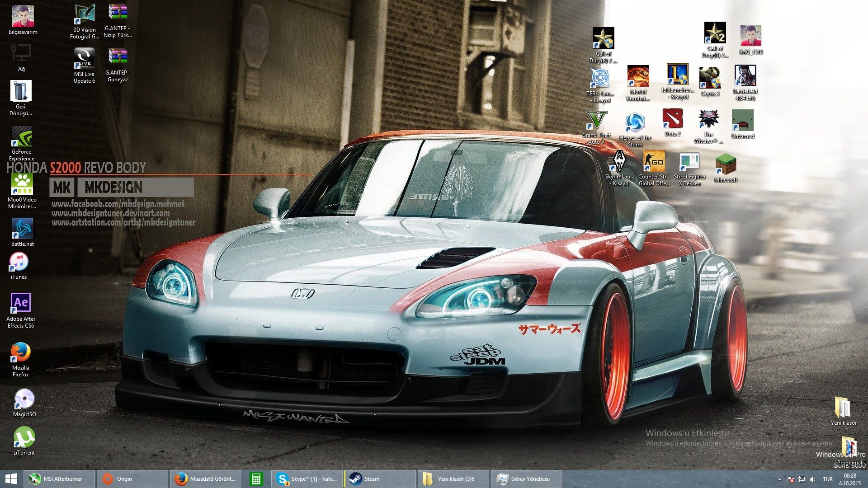This screenshot has width=868, height=488.
Task: Click the Heroes of the Storm icon
Action: pyautogui.click(x=635, y=122)
